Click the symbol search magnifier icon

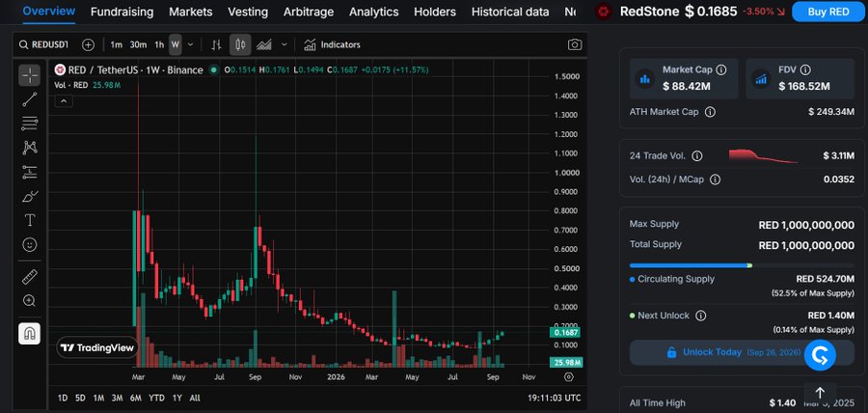pyautogui.click(x=23, y=44)
